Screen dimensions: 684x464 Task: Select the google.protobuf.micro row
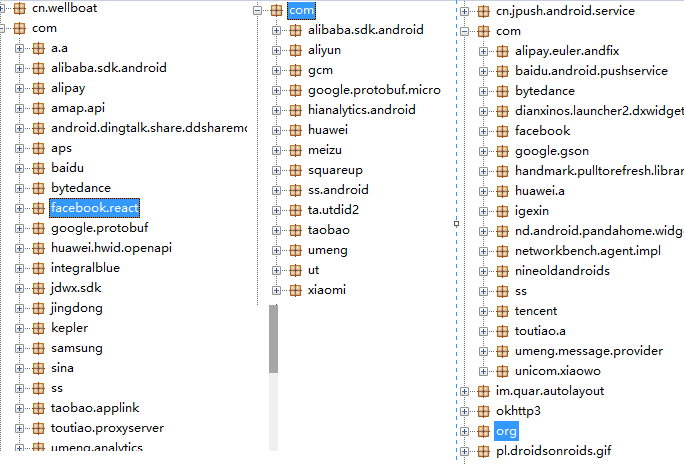pyautogui.click(x=374, y=90)
